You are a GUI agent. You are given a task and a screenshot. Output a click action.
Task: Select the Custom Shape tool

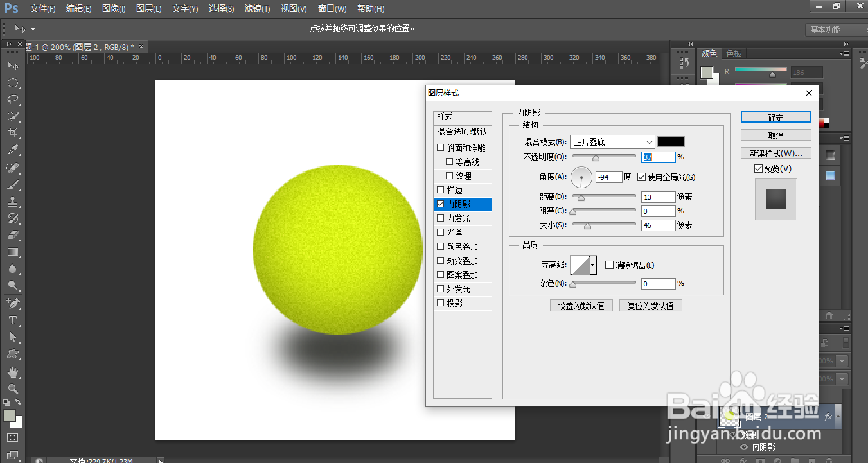click(12, 353)
